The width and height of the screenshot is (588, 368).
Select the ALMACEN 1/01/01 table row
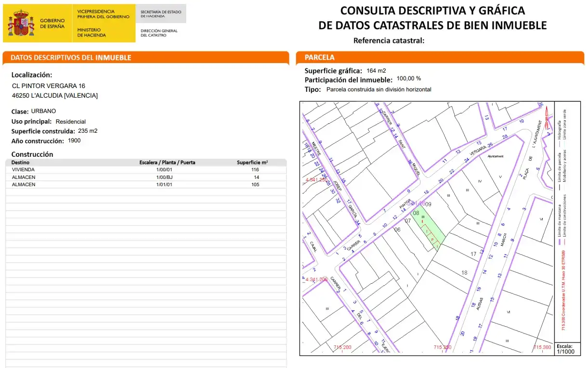click(x=146, y=184)
